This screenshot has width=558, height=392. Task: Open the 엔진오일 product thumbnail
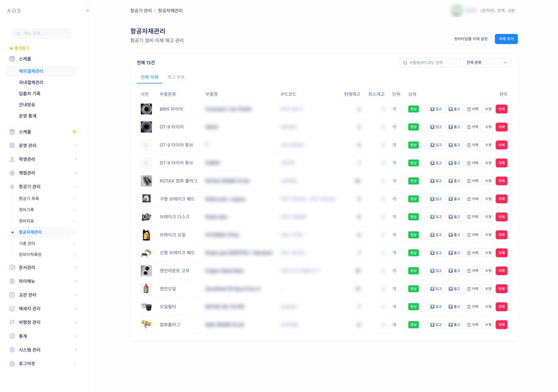point(146,289)
